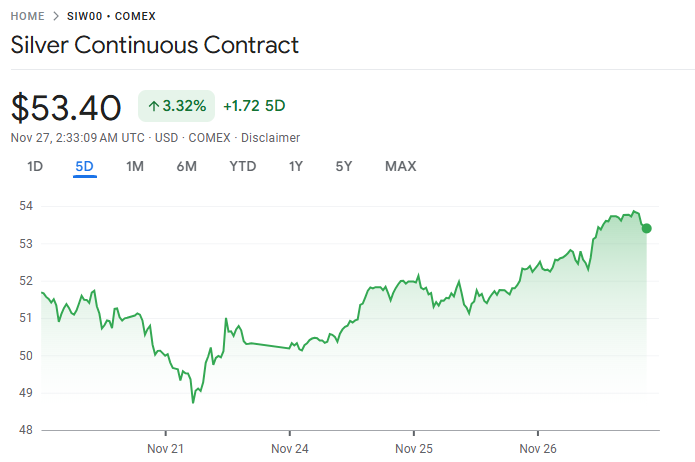
Task: Show the MAX chart range
Action: 401,166
